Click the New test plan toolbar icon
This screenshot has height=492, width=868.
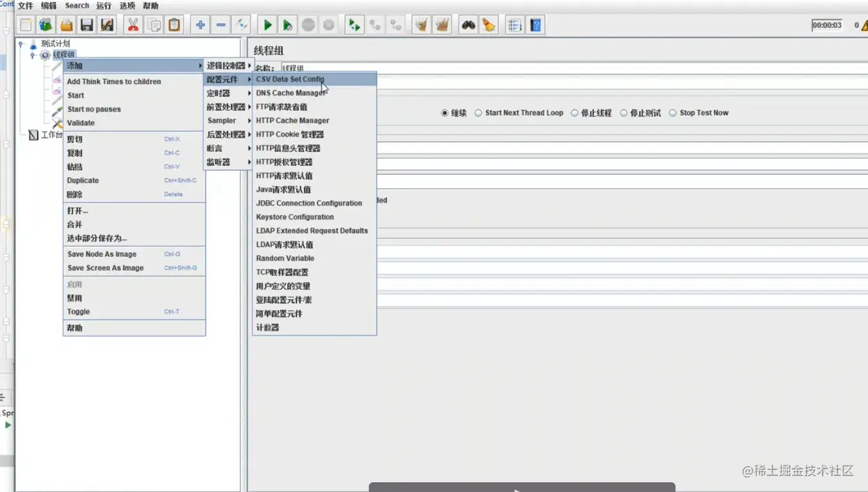coord(26,25)
